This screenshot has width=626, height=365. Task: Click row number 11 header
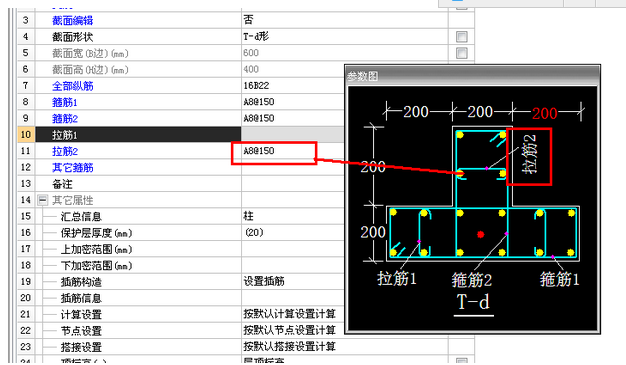point(26,151)
